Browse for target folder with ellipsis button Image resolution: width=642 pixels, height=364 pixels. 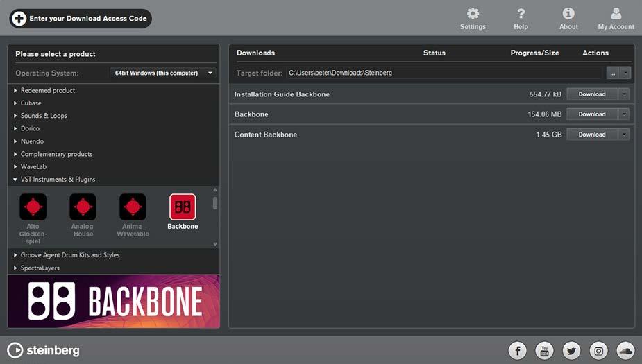(x=613, y=73)
